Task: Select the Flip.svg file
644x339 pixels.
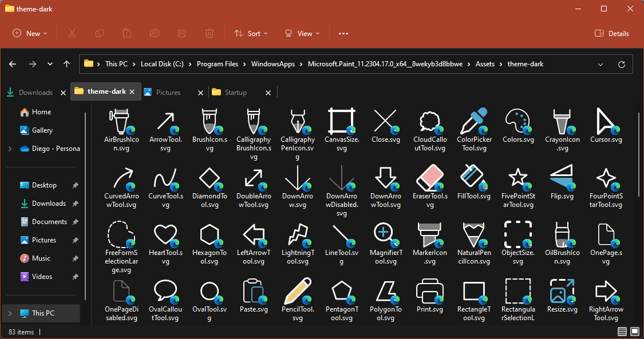Action: point(562,182)
